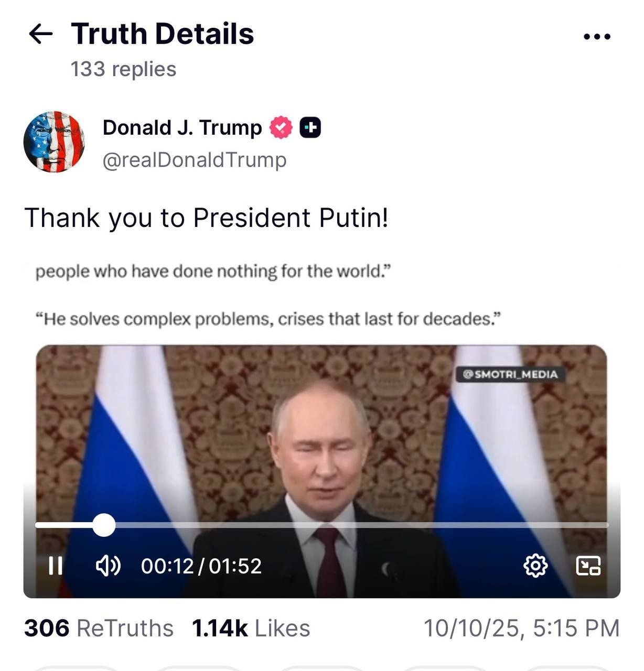
Task: Pause the playing video
Action: coord(56,566)
